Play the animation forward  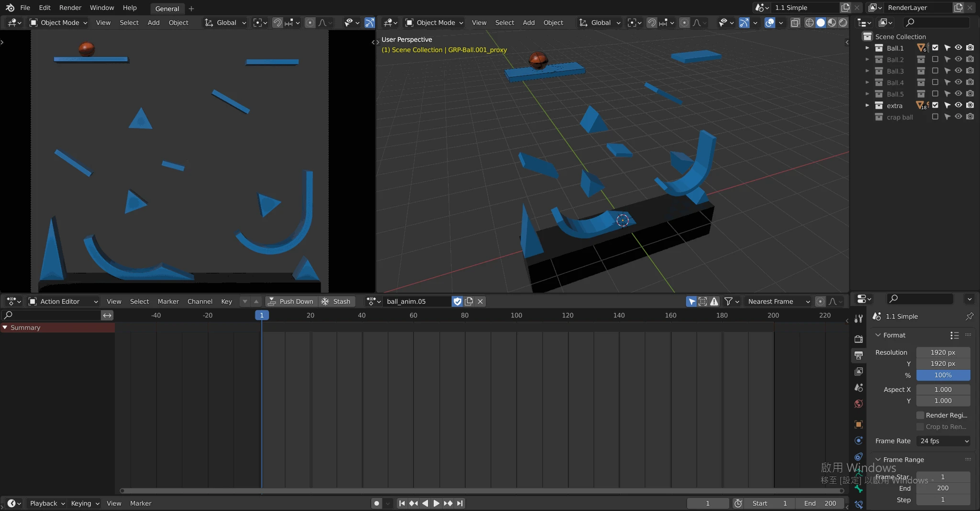tap(436, 503)
